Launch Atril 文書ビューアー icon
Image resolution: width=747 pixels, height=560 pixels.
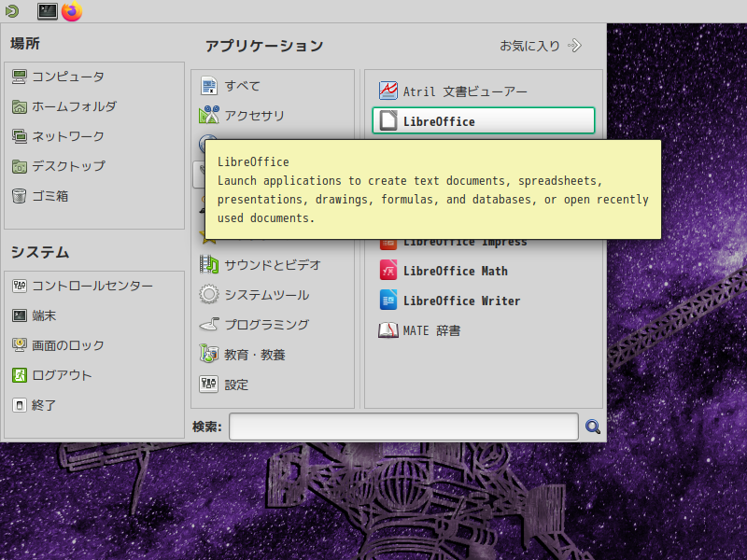click(x=388, y=91)
